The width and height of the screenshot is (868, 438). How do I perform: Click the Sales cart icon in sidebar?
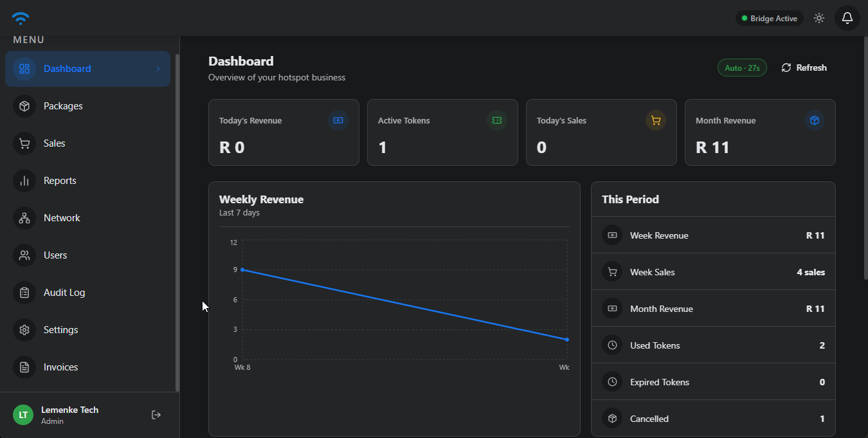click(x=24, y=143)
